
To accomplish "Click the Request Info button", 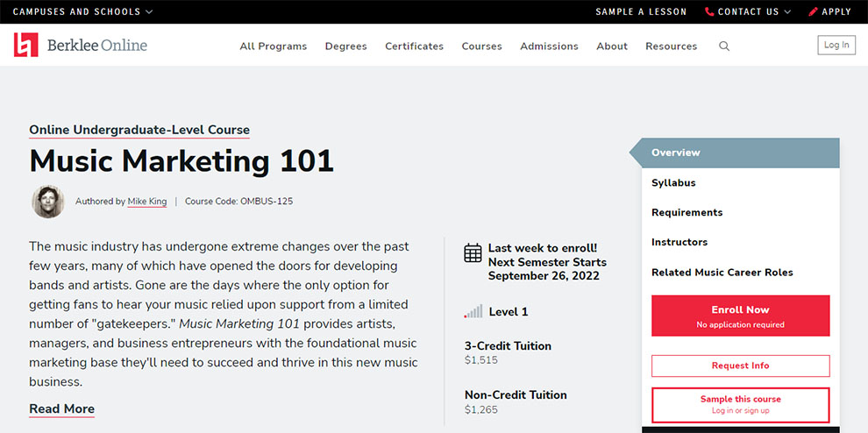I will click(740, 366).
